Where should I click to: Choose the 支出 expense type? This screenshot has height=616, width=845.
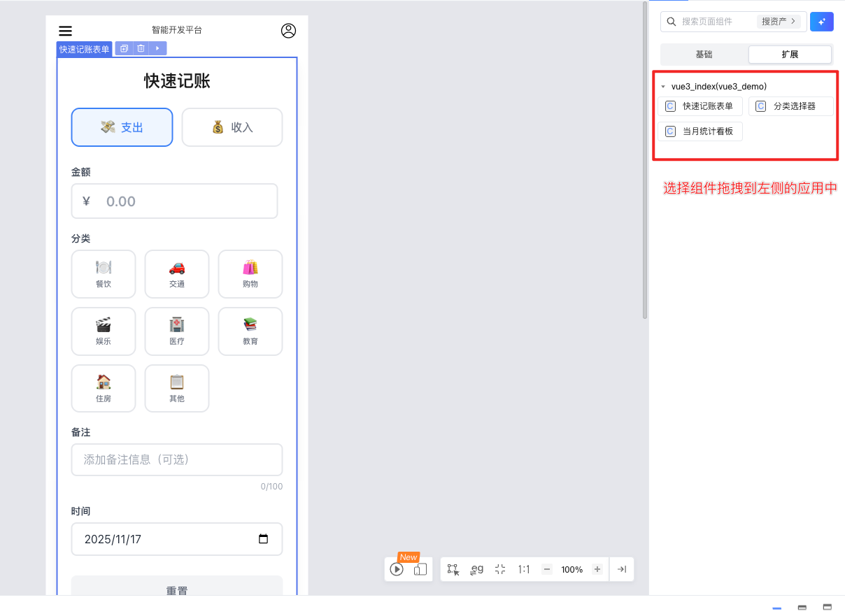pyautogui.click(x=122, y=127)
